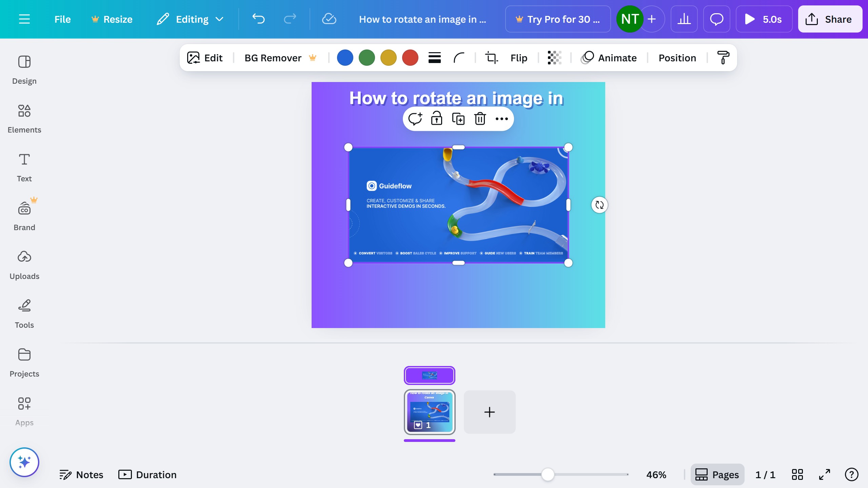Open the Elements sidebar tab
868x488 pixels.
[x=24, y=118]
